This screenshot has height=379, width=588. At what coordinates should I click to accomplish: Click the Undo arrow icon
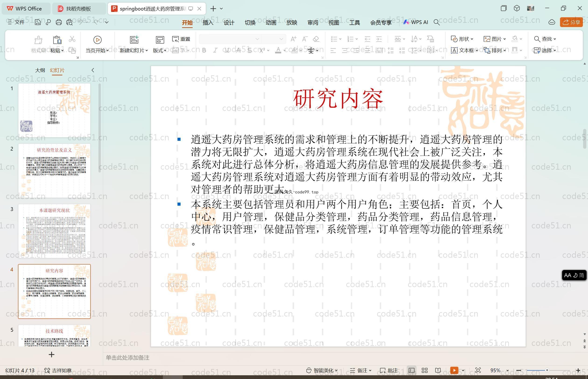pyautogui.click(x=80, y=22)
